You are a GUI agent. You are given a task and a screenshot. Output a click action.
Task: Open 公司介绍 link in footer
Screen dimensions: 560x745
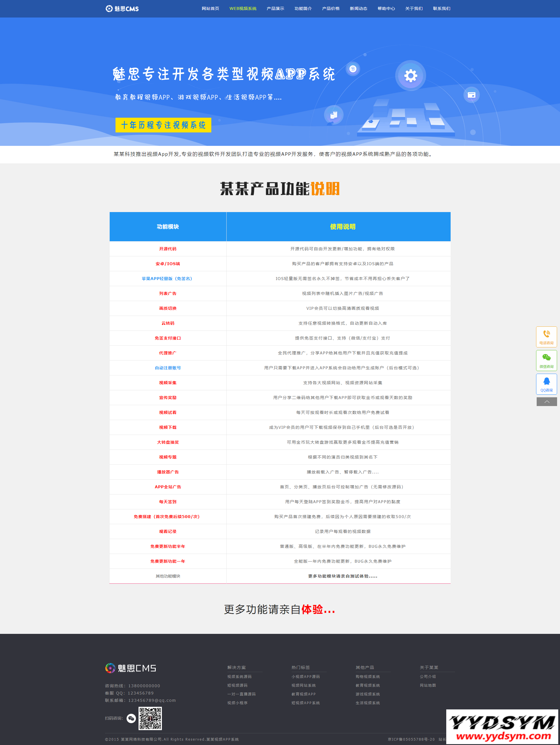427,677
